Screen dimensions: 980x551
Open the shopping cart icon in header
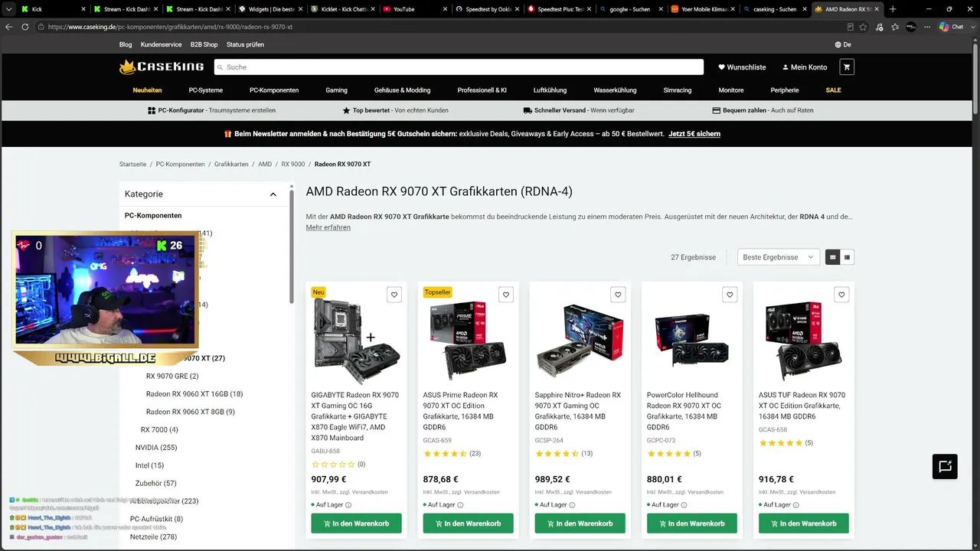pos(846,67)
